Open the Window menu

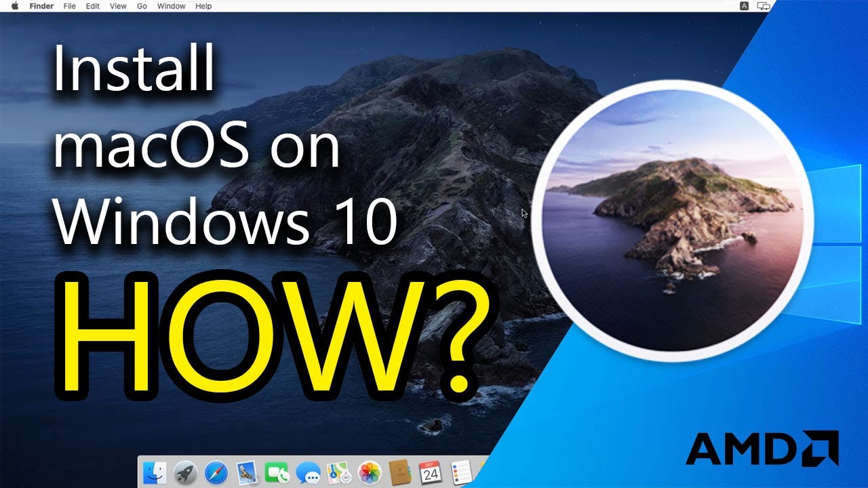point(171,6)
